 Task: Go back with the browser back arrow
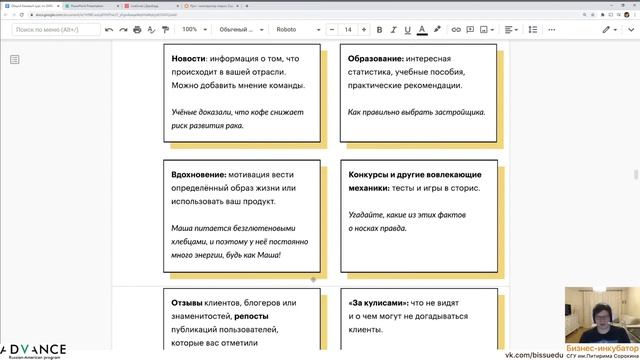click(5, 15)
